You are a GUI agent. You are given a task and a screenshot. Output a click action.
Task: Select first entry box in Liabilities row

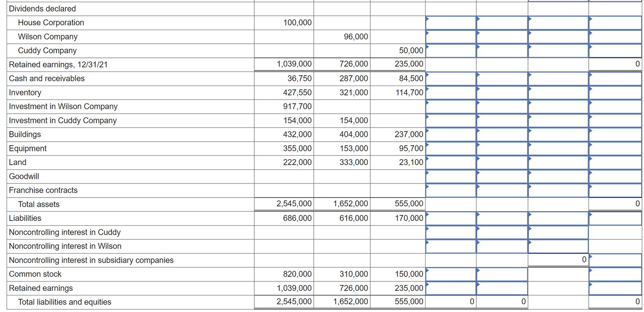click(x=451, y=218)
